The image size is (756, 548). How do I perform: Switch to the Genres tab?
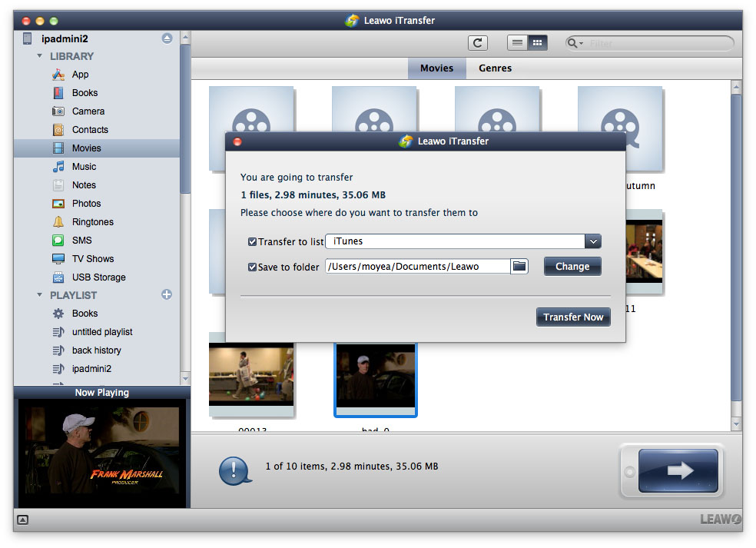pos(495,68)
